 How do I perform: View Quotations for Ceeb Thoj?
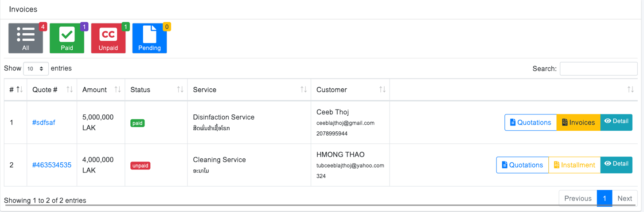[531, 122]
